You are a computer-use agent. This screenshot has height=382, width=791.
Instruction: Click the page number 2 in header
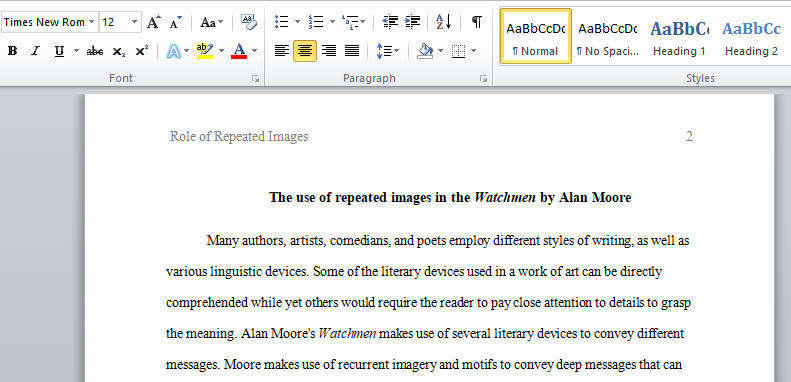tap(689, 136)
